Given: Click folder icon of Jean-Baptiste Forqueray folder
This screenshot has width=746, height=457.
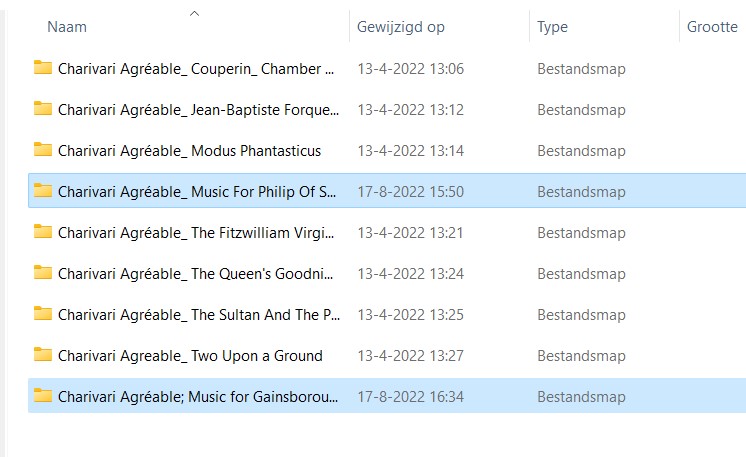Looking at the screenshot, I should click(43, 109).
